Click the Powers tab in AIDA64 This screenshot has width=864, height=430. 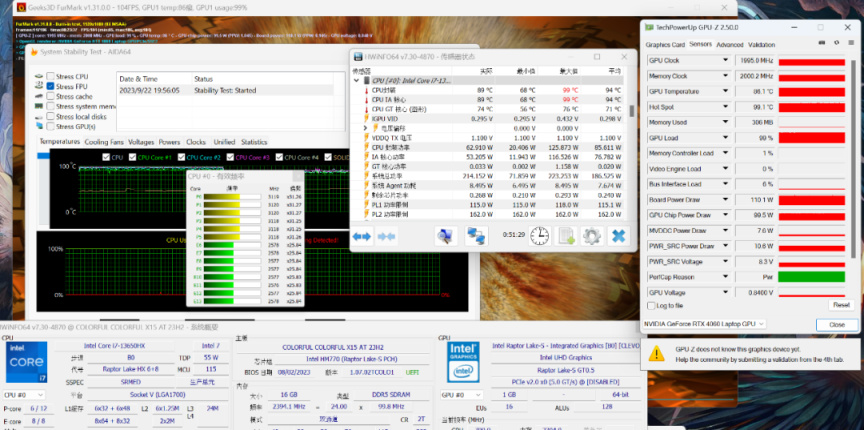pyautogui.click(x=169, y=142)
